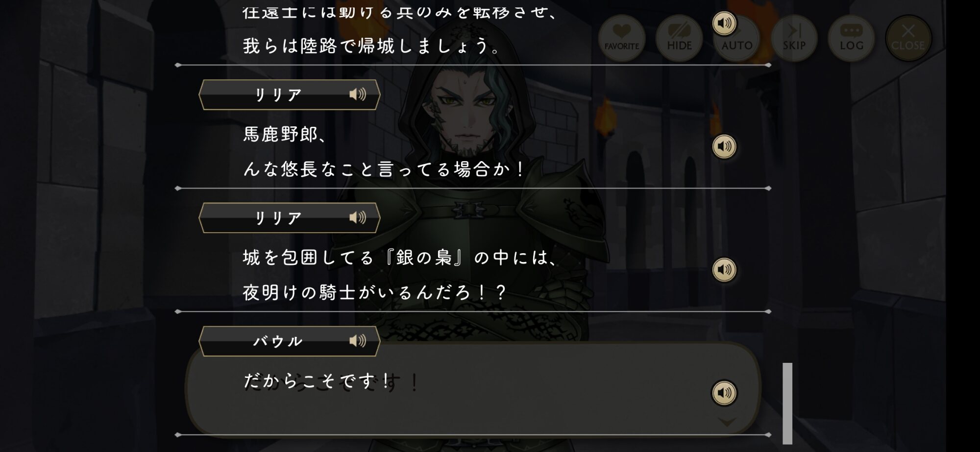Play voice for 我らは陸路で帰城しましょう line
This screenshot has width=980, height=452.
724,23
